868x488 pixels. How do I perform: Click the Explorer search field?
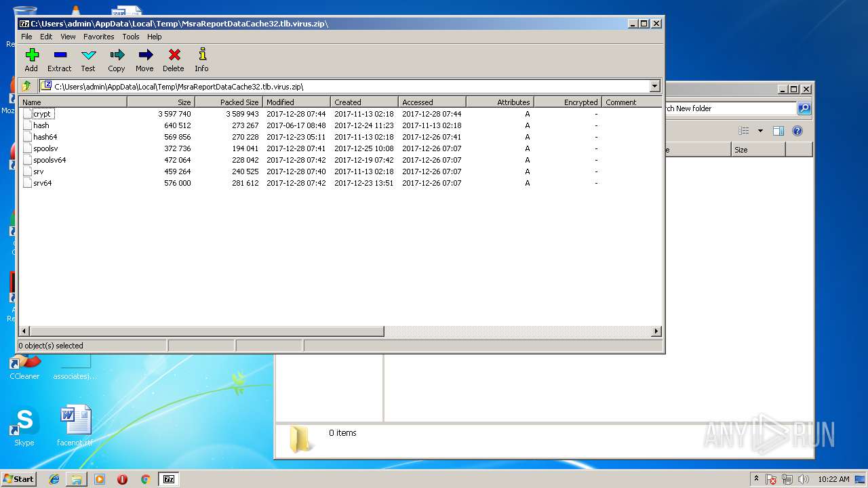coord(730,108)
